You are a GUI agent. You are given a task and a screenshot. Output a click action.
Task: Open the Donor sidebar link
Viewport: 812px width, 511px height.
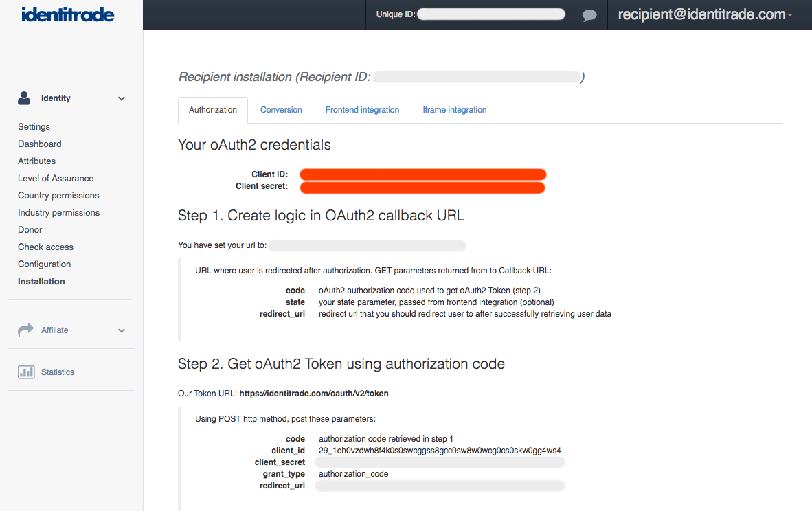[30, 230]
